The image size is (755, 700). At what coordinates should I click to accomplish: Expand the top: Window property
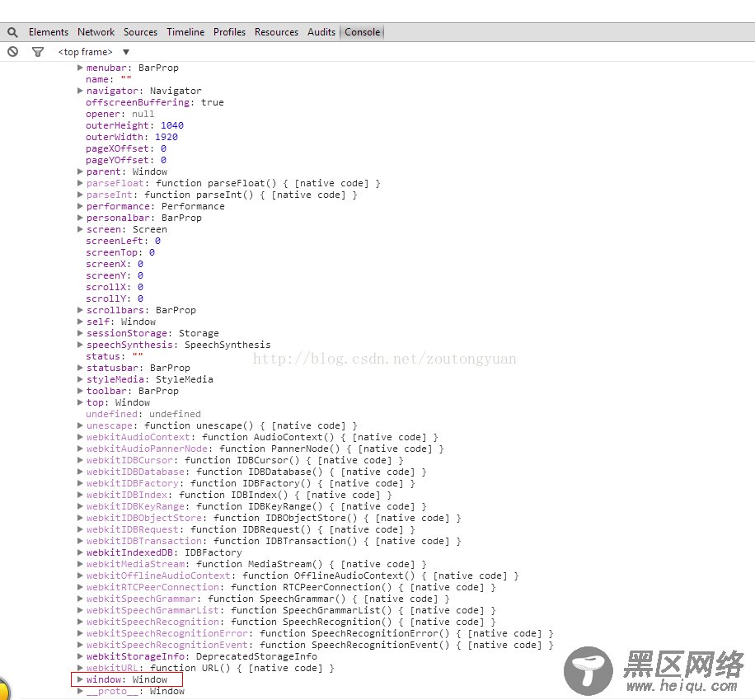[x=80, y=402]
